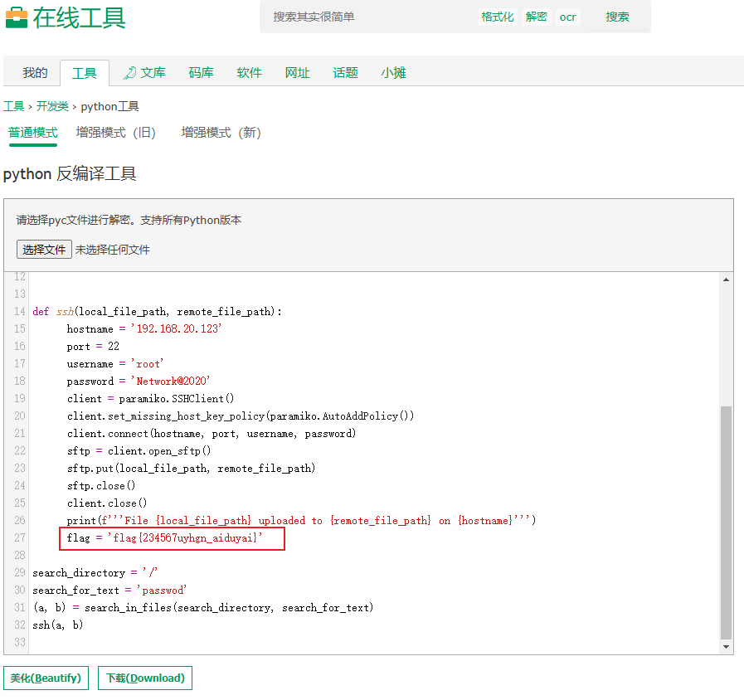744x700 pixels.
Task: Click the client.close() line
Action: (x=107, y=503)
